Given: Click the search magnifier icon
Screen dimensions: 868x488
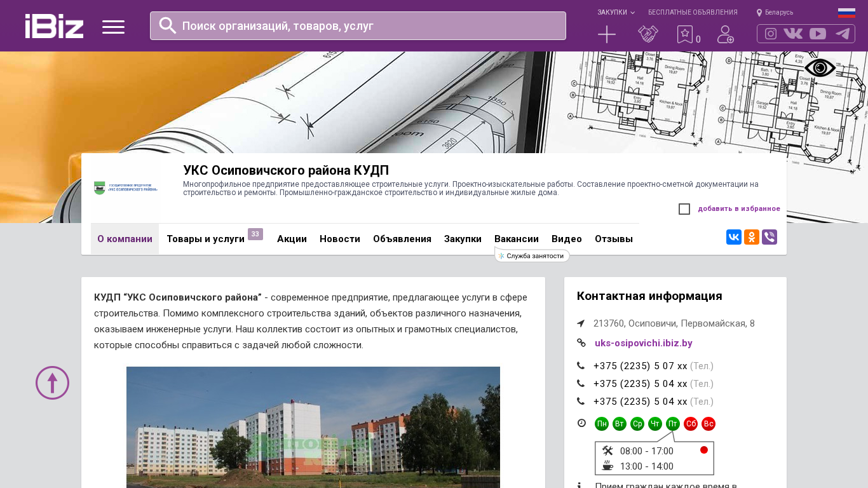Looking at the screenshot, I should click(x=168, y=25).
